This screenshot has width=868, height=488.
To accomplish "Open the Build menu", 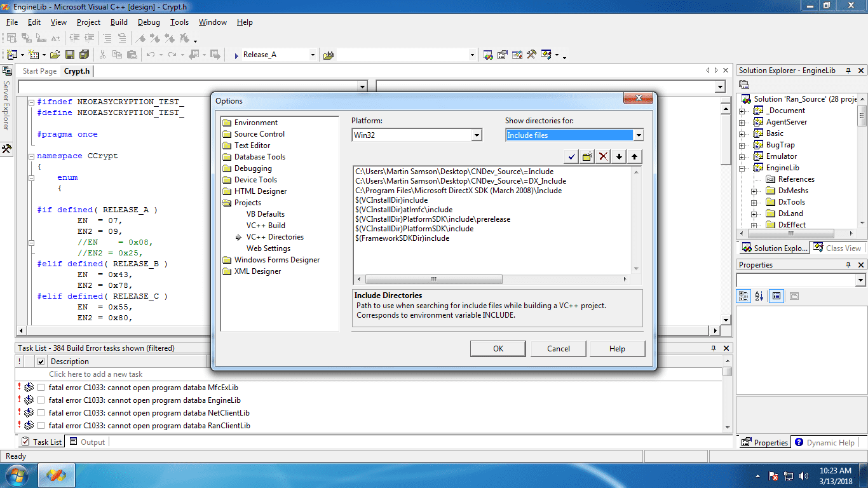I will tap(119, 22).
